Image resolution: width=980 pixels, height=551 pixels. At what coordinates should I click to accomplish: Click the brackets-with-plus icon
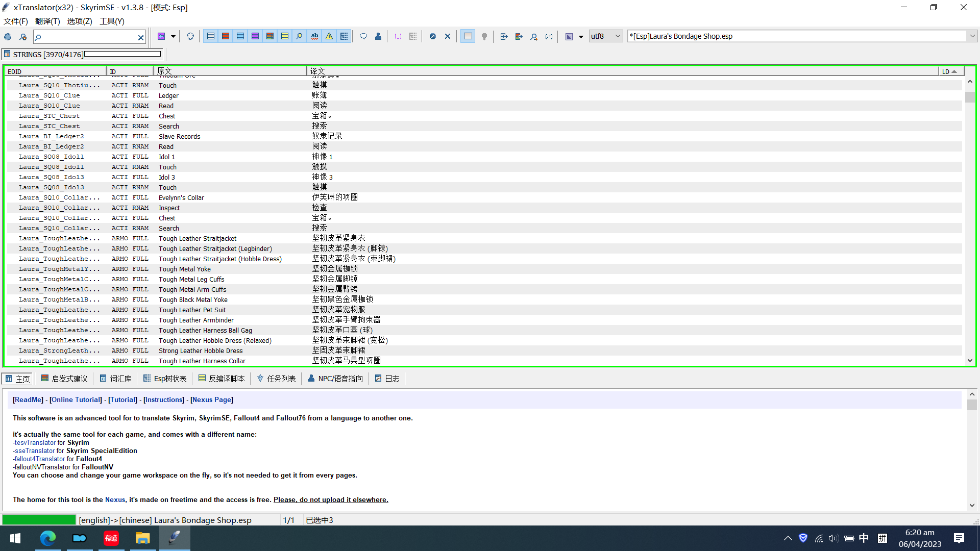(549, 36)
